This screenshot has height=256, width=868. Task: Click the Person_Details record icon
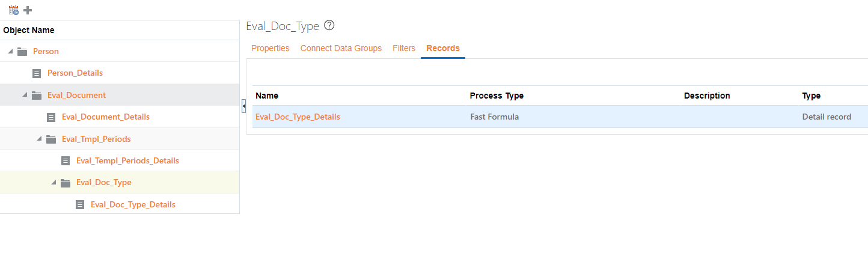[37, 73]
